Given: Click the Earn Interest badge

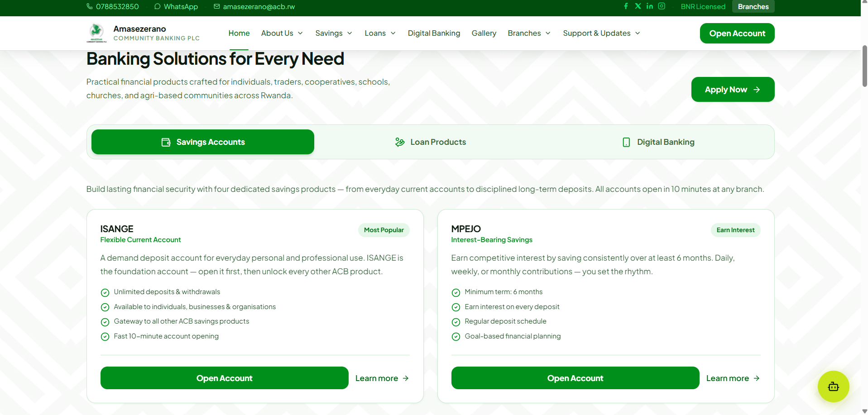Looking at the screenshot, I should 735,230.
